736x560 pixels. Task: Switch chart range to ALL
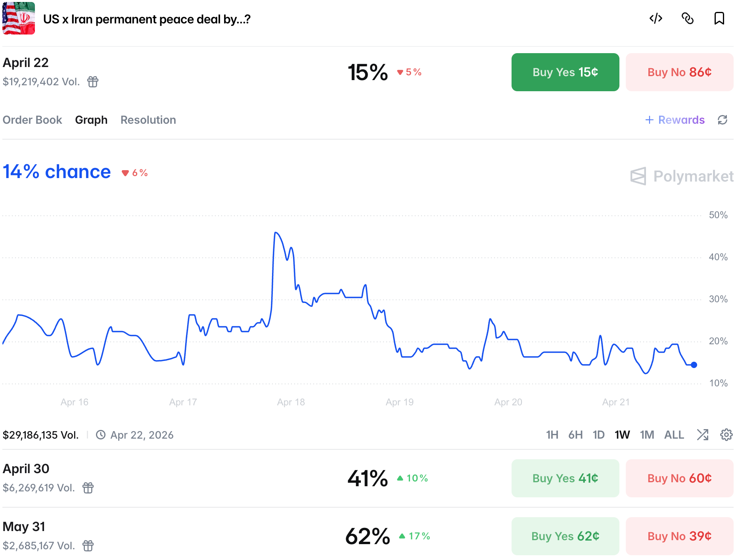point(674,435)
